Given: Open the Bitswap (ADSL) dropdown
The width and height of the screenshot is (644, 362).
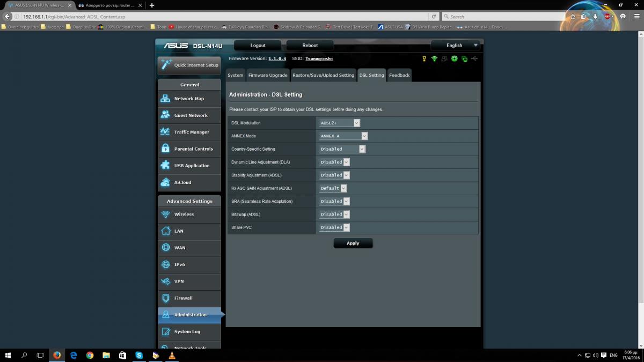Looking at the screenshot, I should tap(334, 215).
